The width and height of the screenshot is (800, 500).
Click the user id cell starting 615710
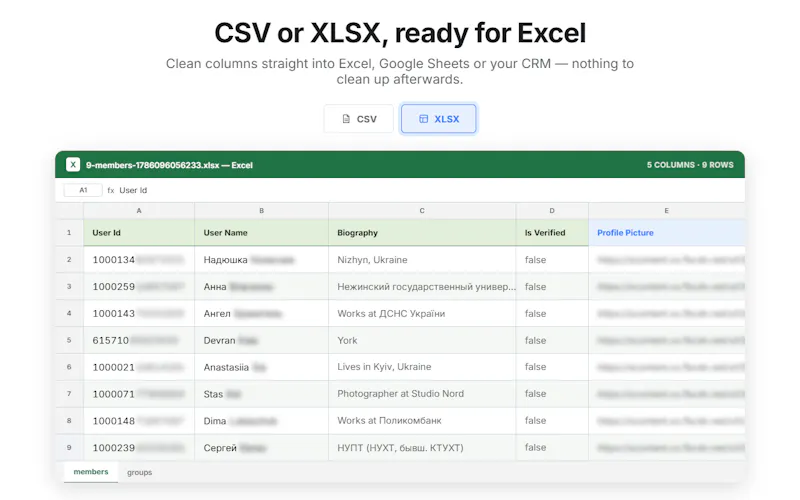pos(139,340)
